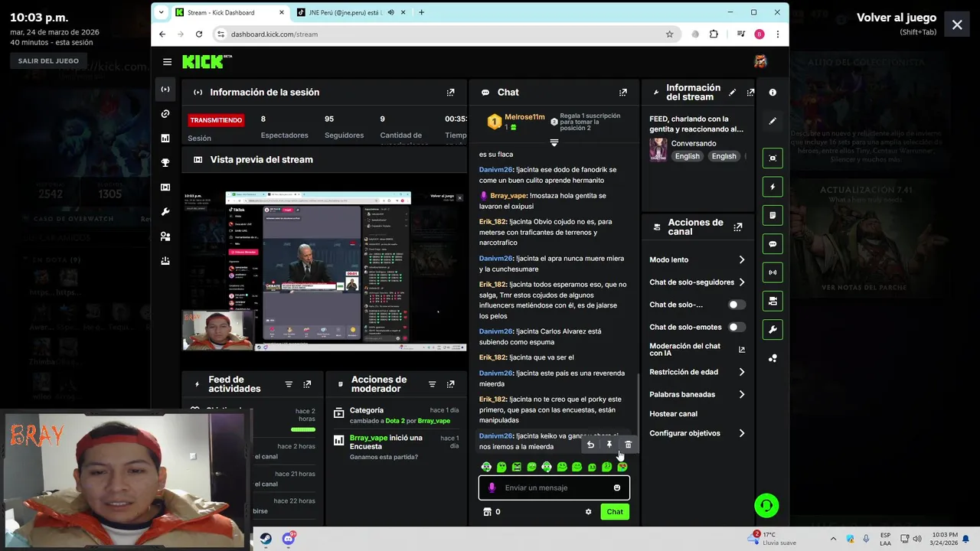Filter the Feed de actividades list
The width and height of the screenshot is (980, 551).
pyautogui.click(x=289, y=384)
